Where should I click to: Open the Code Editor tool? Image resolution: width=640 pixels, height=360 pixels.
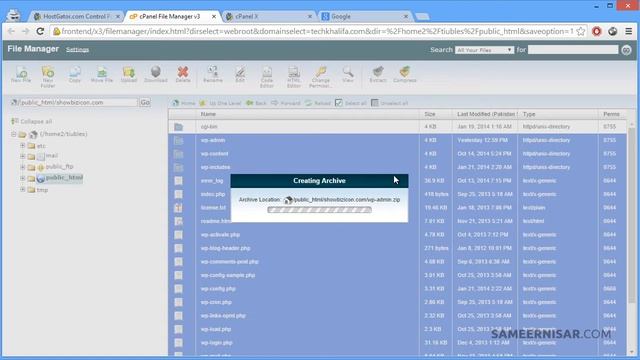point(267,77)
